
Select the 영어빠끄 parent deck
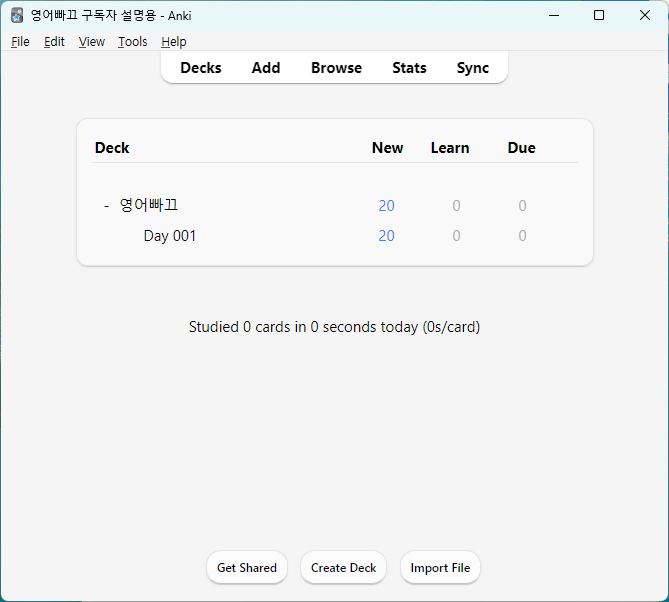pos(148,205)
